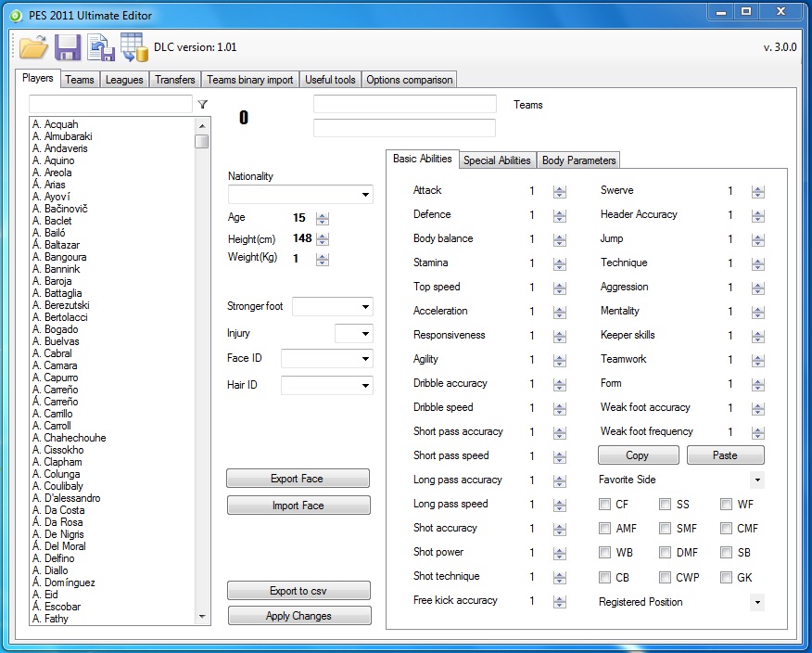Click the Apply Changes button

click(299, 616)
